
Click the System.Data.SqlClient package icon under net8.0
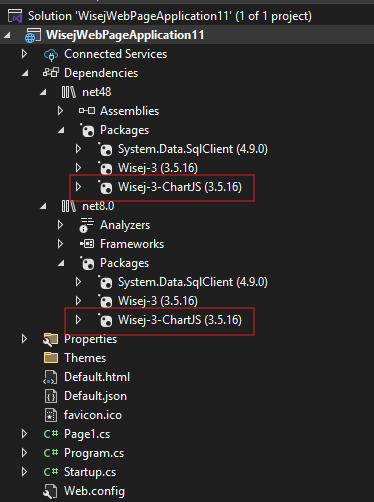click(x=105, y=282)
